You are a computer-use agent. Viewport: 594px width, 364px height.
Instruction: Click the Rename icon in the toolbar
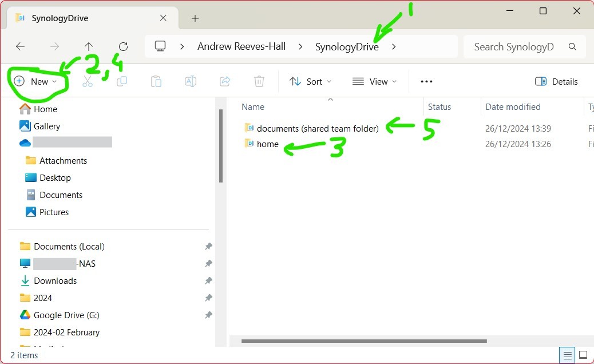191,81
